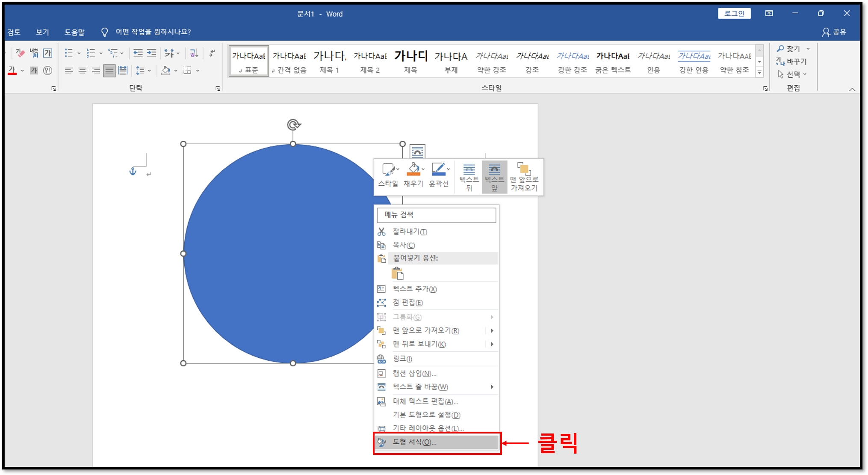Click the paste option clipboard icon
The width and height of the screenshot is (868, 475).
click(397, 273)
